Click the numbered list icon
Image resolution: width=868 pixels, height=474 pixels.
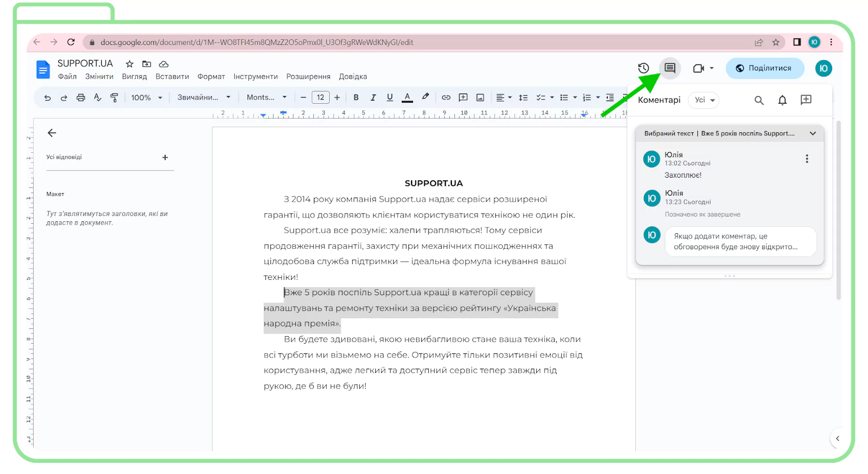tap(587, 98)
